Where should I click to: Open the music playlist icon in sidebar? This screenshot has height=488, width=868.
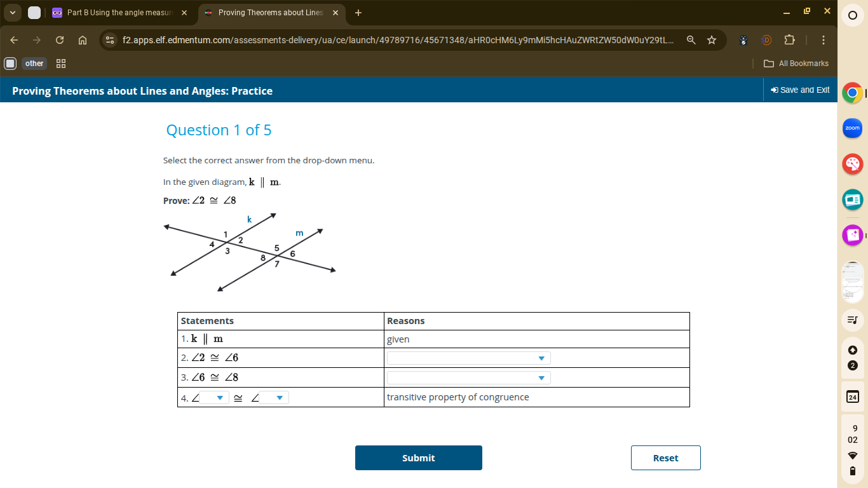tap(852, 320)
